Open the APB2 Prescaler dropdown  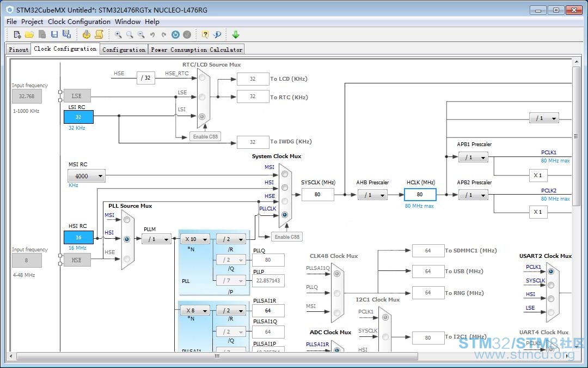(473, 195)
